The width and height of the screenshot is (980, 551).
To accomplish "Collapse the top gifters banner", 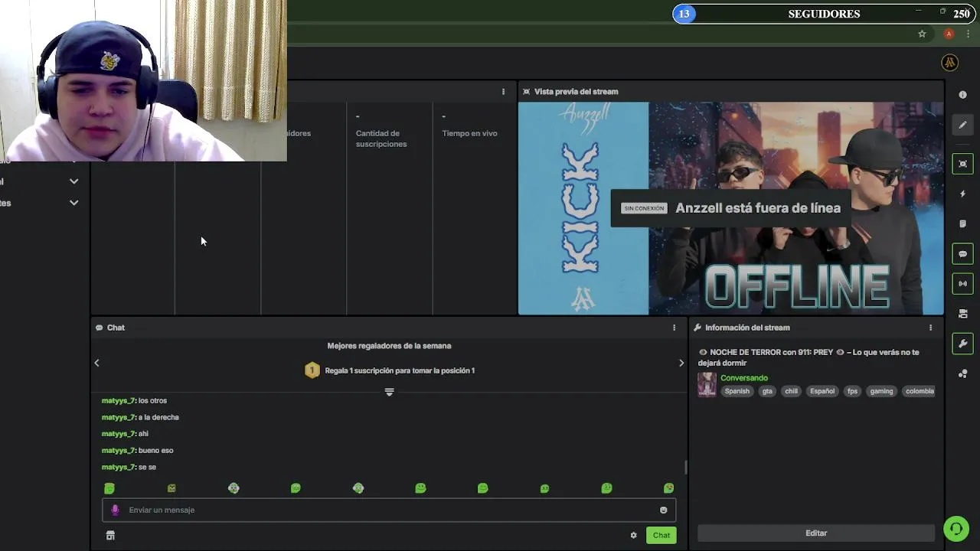I will tap(389, 392).
